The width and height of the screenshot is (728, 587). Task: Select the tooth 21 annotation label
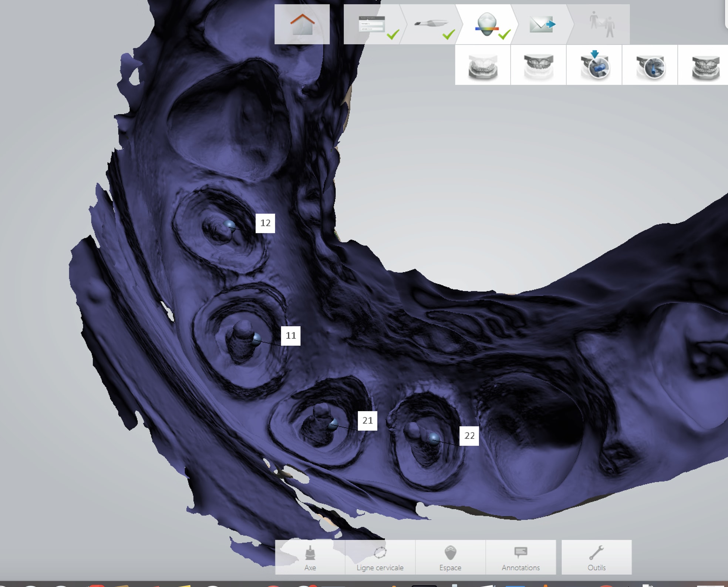tap(367, 420)
